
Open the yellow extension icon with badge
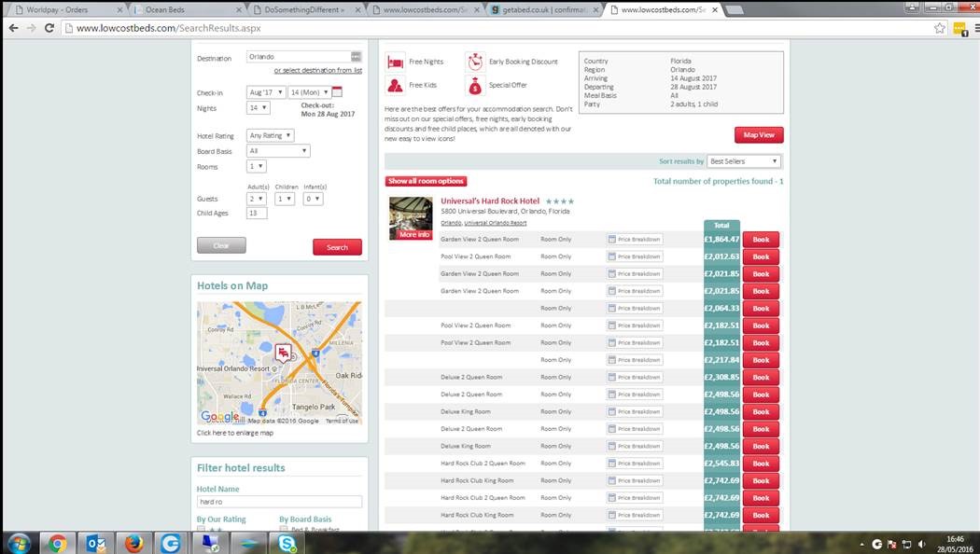pos(960,29)
